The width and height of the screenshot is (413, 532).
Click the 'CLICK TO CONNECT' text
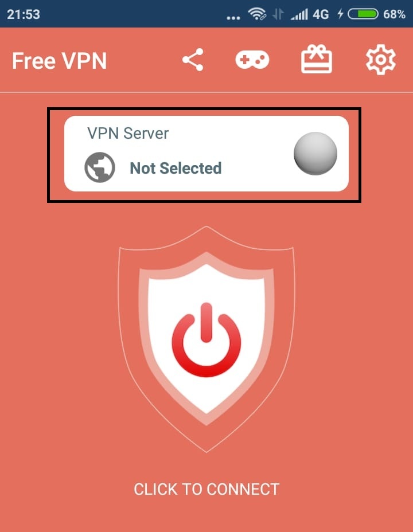tap(206, 489)
